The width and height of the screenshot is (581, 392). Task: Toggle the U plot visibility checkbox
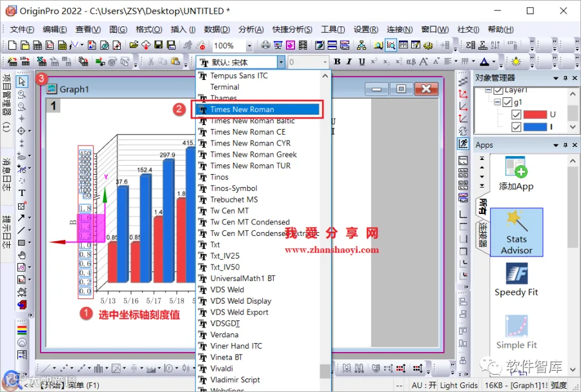coord(516,114)
